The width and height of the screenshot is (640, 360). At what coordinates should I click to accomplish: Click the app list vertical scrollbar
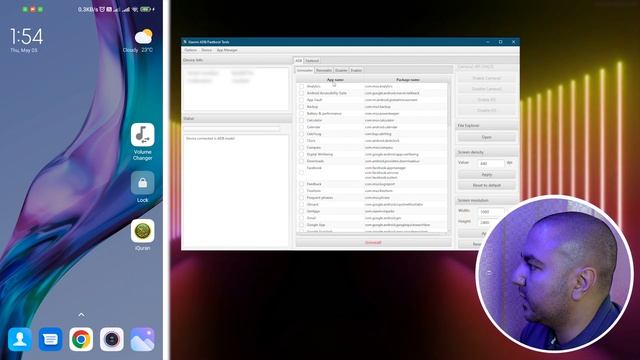click(450, 157)
